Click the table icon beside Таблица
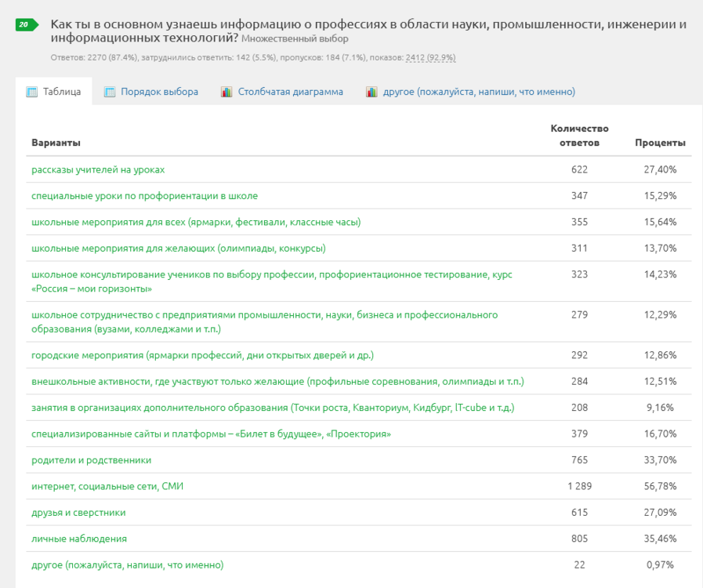This screenshot has width=703, height=588. pos(32,92)
